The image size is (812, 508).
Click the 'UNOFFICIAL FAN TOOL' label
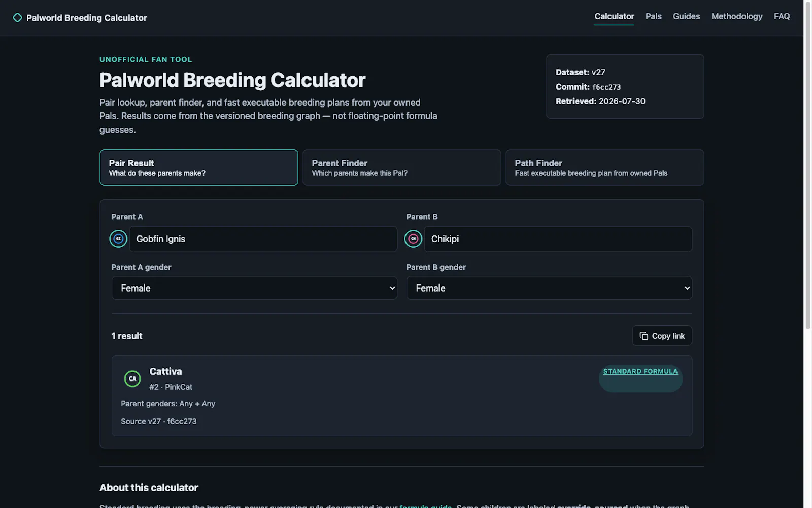[146, 59]
